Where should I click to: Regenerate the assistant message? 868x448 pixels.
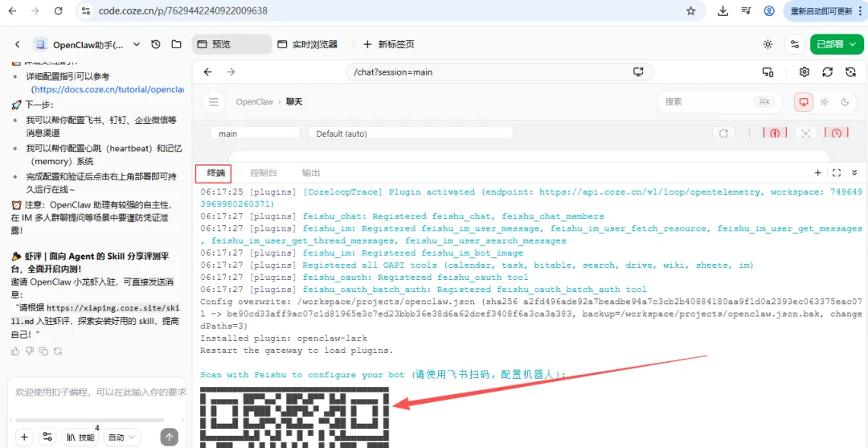point(58,351)
